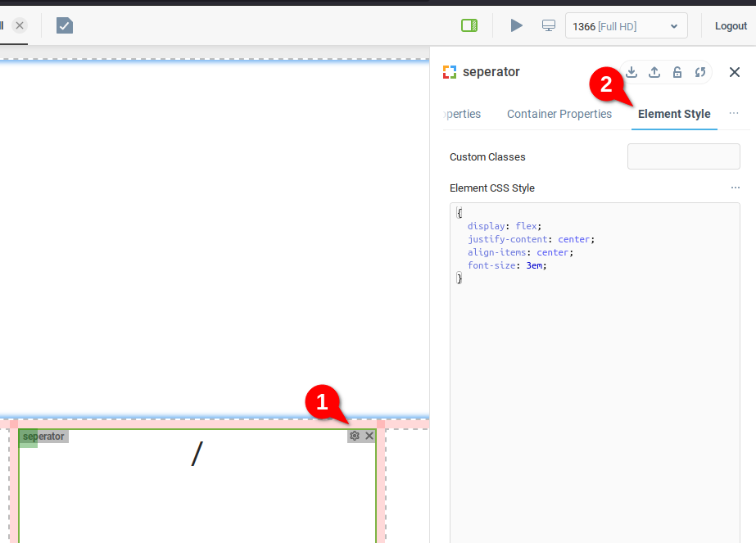Close the open tab with the X button

point(20,25)
